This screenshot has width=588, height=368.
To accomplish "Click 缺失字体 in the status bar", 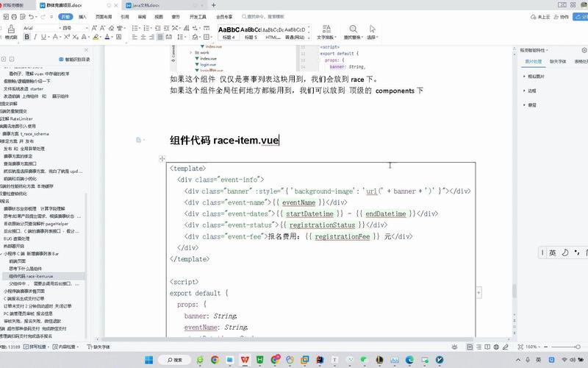I will (x=98, y=347).
